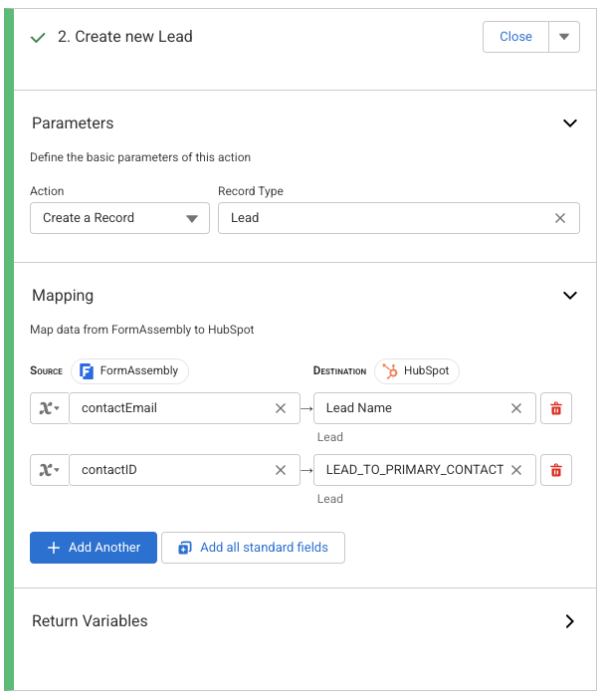Click the Record Type input field

click(388, 218)
